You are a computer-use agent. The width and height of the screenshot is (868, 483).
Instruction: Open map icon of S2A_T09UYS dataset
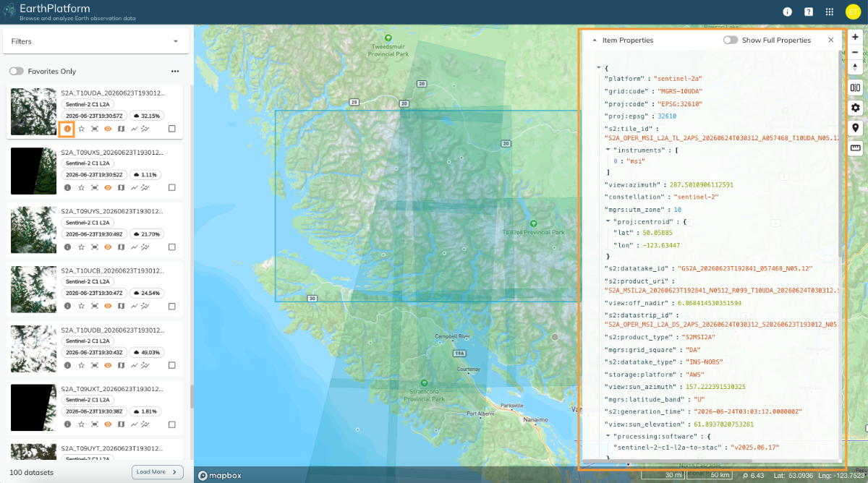(x=121, y=247)
